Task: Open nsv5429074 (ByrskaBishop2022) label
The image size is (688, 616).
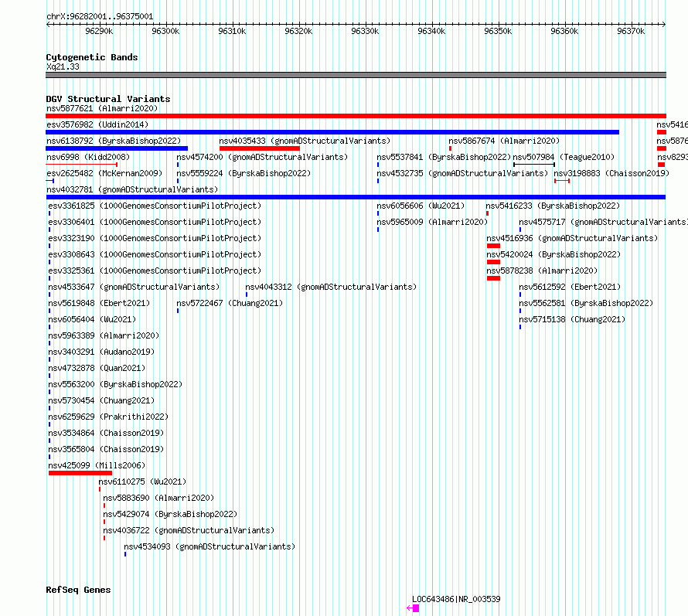Action: pyautogui.click(x=170, y=514)
